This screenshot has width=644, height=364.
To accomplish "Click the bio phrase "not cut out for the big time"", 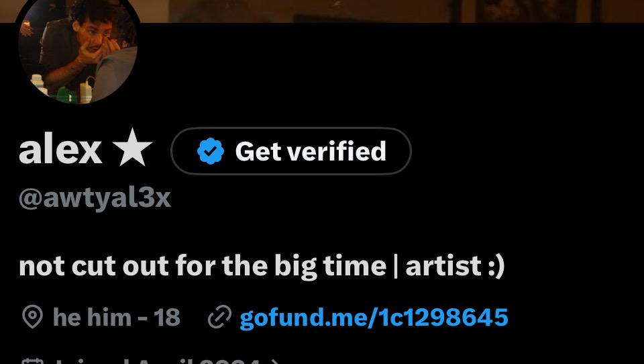I will (203, 266).
